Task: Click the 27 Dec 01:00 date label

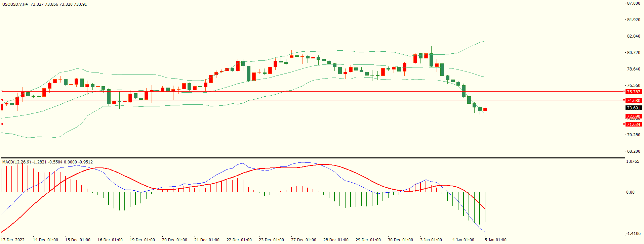Action: click(304, 240)
